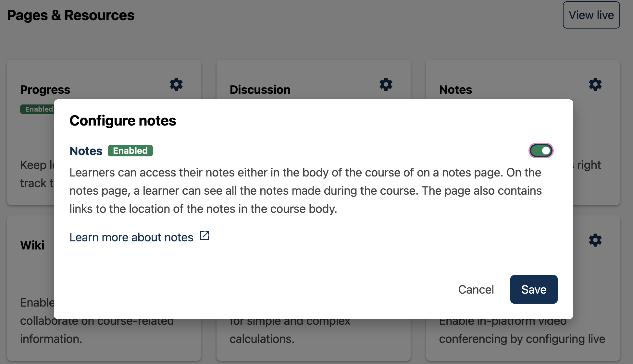Image resolution: width=633 pixels, height=364 pixels.
Task: Click the Enabled badge next to Notes
Action: tap(130, 151)
